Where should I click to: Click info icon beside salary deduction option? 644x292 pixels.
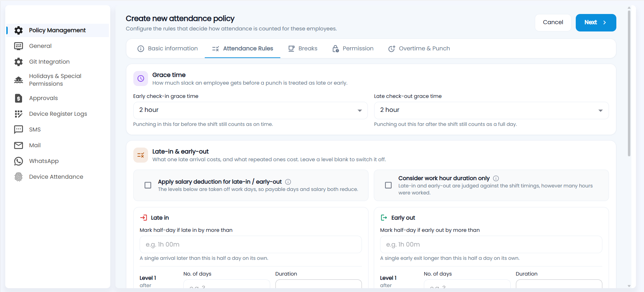click(288, 182)
